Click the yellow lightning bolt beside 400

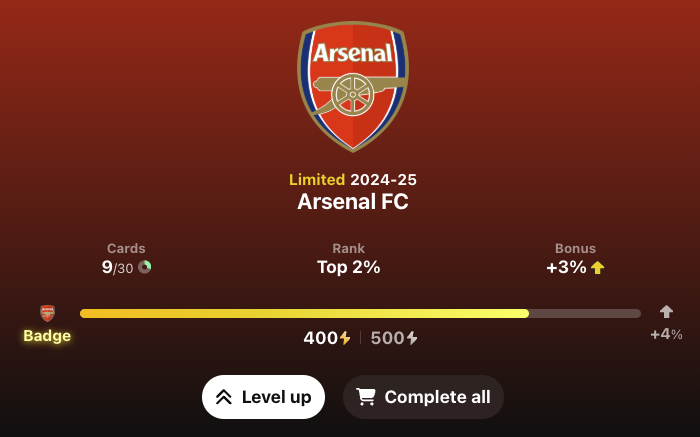coord(345,338)
